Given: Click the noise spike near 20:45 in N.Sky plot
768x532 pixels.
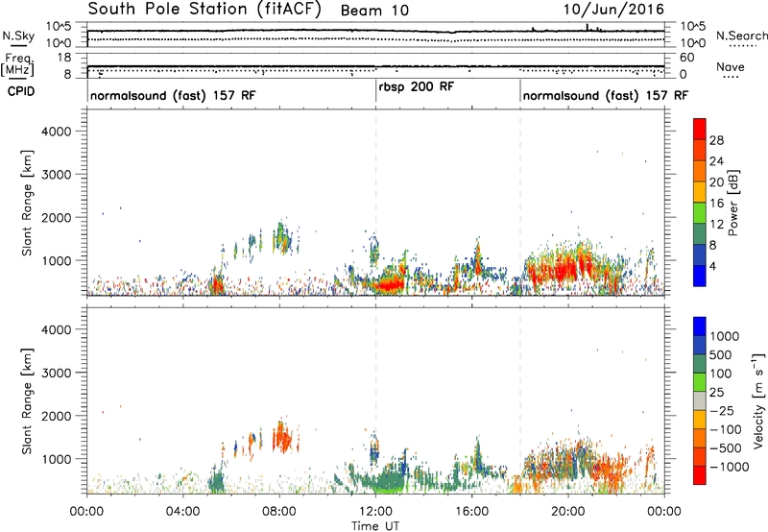Looking at the screenshot, I should [588, 28].
